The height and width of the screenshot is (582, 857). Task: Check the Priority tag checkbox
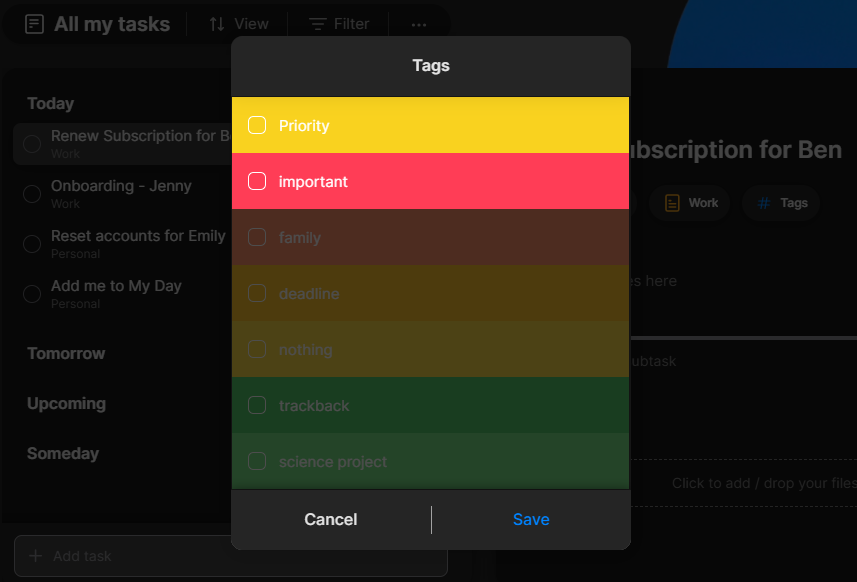[257, 125]
